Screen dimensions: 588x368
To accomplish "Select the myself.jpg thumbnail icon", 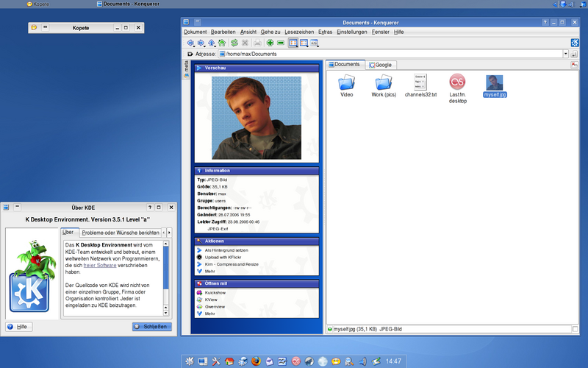I will 495,82.
